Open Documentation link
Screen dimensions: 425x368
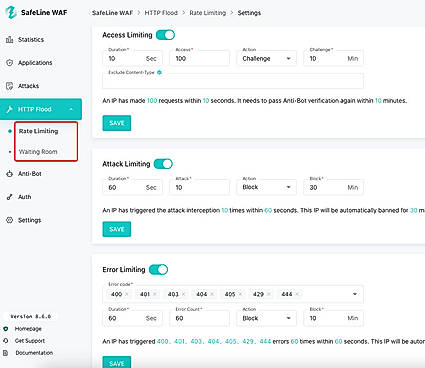[x=34, y=353]
